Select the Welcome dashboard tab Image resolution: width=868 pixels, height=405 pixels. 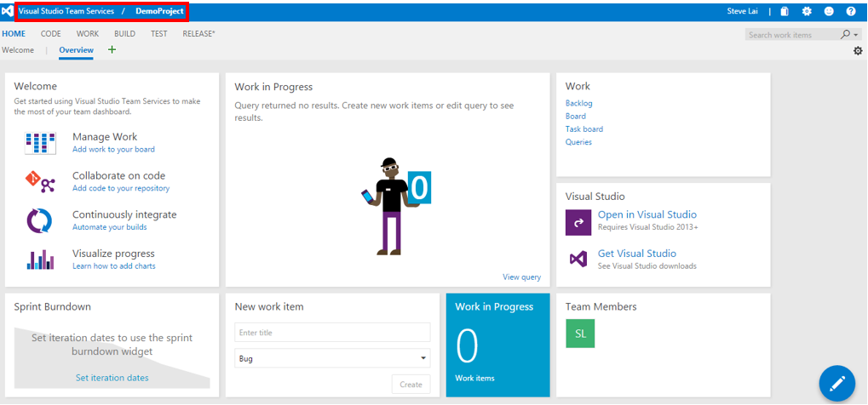click(18, 50)
